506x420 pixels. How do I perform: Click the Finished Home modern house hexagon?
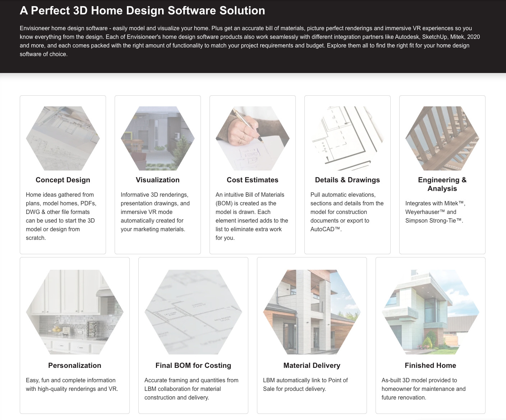tap(431, 312)
